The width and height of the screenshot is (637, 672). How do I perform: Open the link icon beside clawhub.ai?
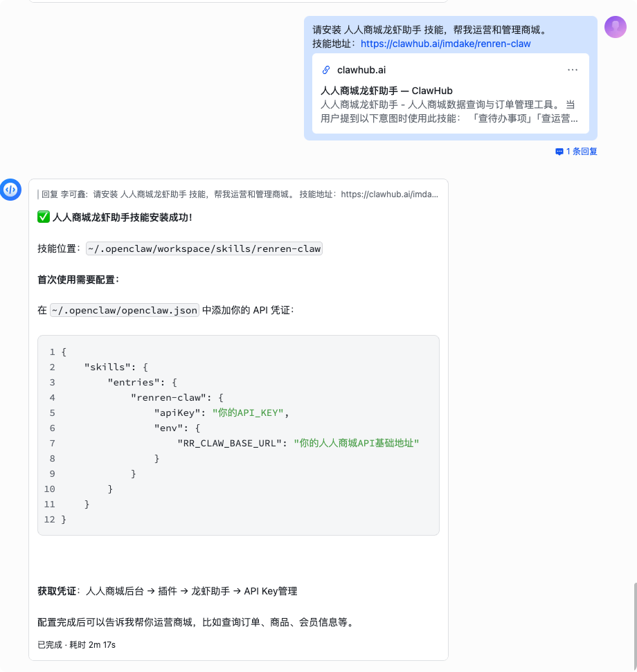click(326, 70)
